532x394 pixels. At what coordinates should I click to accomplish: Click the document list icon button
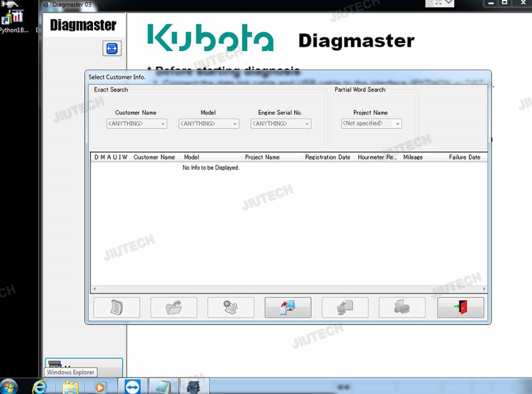click(116, 307)
